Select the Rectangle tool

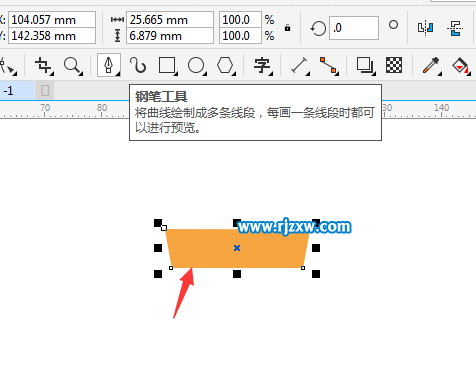(x=167, y=65)
